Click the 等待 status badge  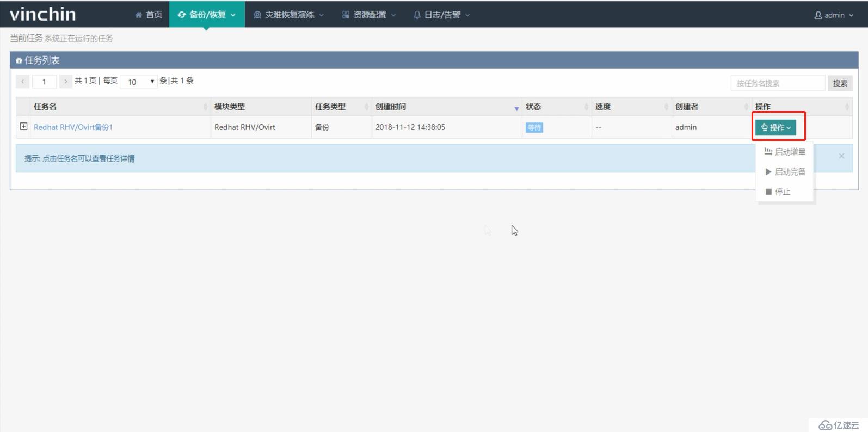click(534, 127)
